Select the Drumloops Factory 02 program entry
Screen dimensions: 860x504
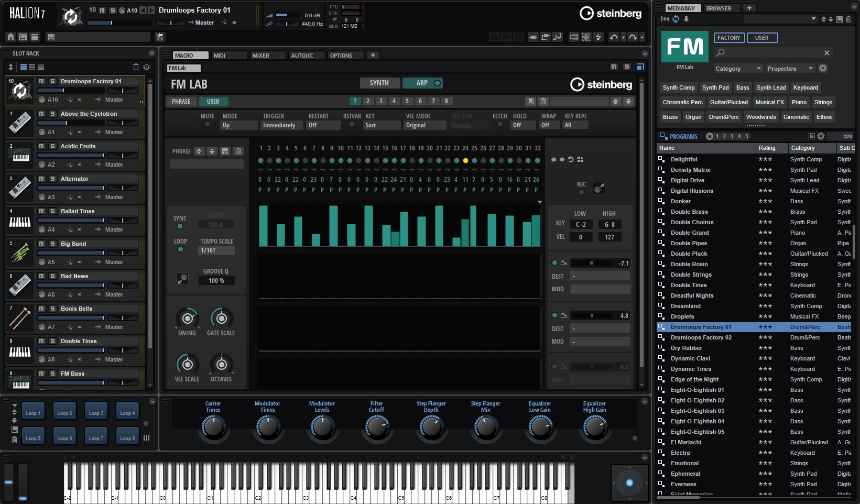tap(702, 337)
